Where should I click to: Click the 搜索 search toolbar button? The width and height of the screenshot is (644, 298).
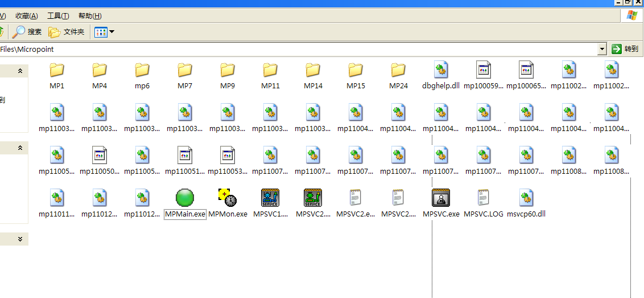28,32
